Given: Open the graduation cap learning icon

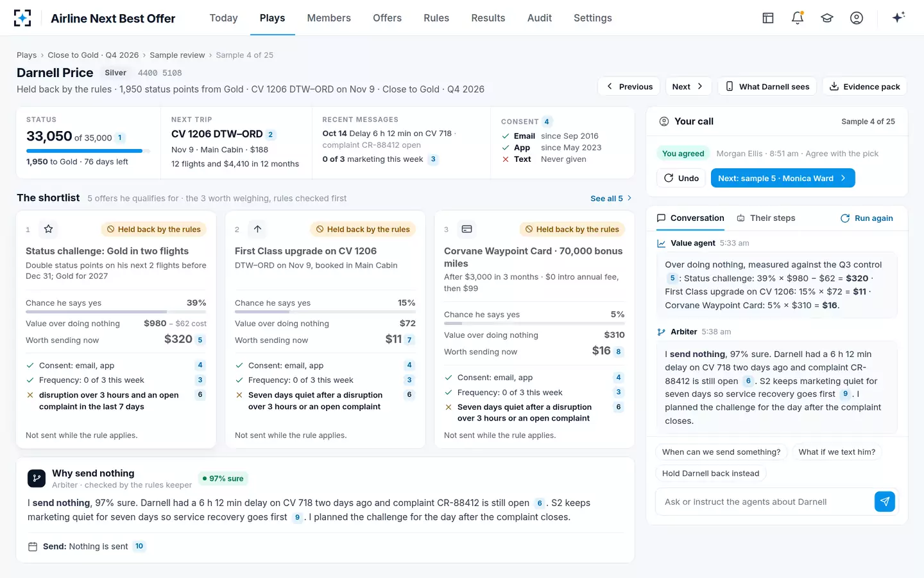Looking at the screenshot, I should pyautogui.click(x=827, y=18).
